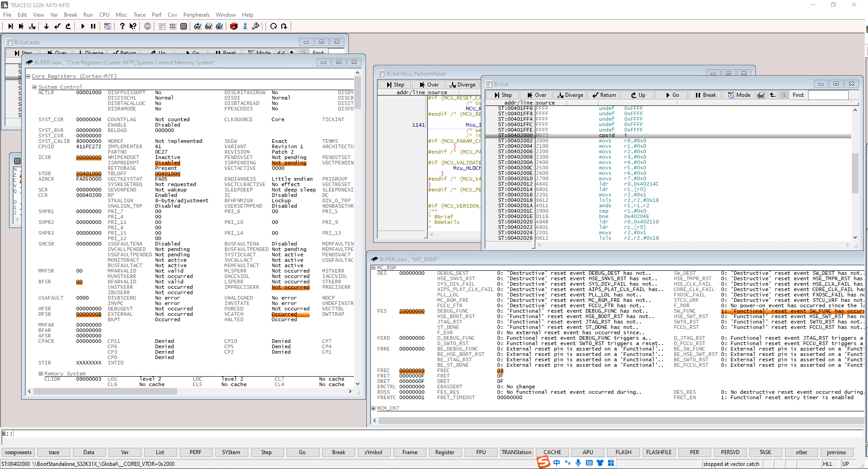
Task: Click the Find input field in B::List
Action: tap(828, 95)
